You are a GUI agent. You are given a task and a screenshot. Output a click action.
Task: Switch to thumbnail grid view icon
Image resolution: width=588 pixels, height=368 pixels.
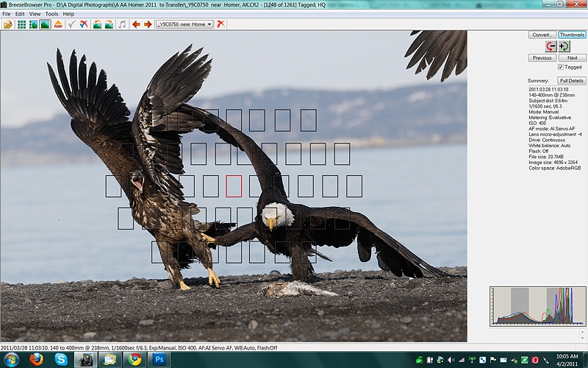22,24
